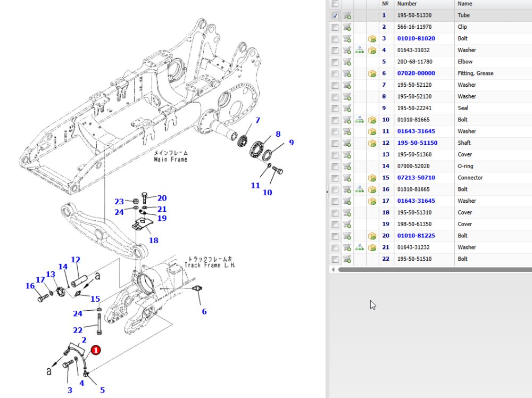Click callout number 6 in the diagram
This screenshot has height=398, width=532.
tap(204, 311)
